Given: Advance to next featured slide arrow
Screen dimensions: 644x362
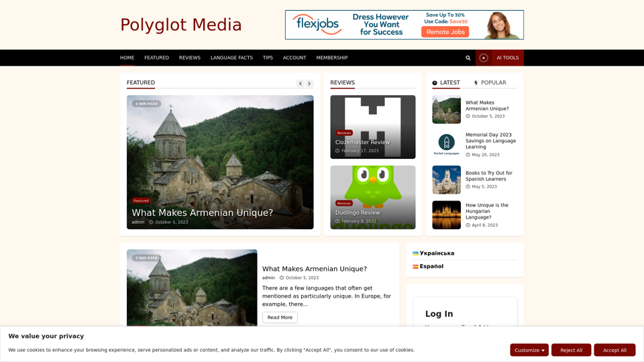Looking at the screenshot, I should [309, 84].
